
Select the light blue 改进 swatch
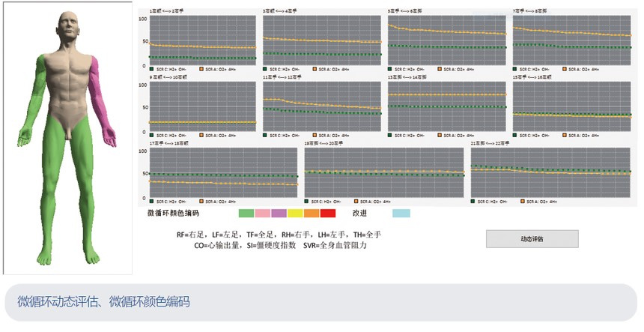401,214
